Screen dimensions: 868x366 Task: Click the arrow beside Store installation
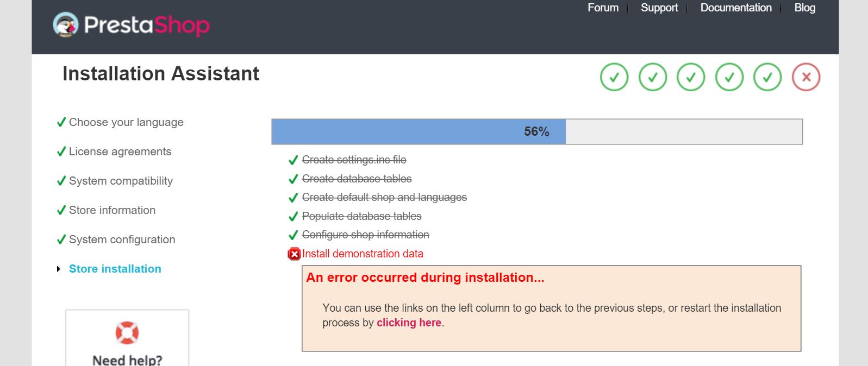click(x=59, y=269)
